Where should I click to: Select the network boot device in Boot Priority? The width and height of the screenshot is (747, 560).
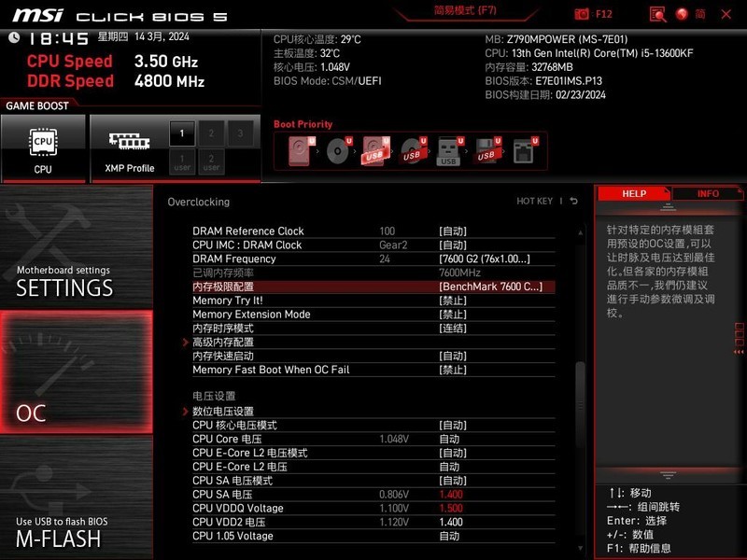click(523, 152)
